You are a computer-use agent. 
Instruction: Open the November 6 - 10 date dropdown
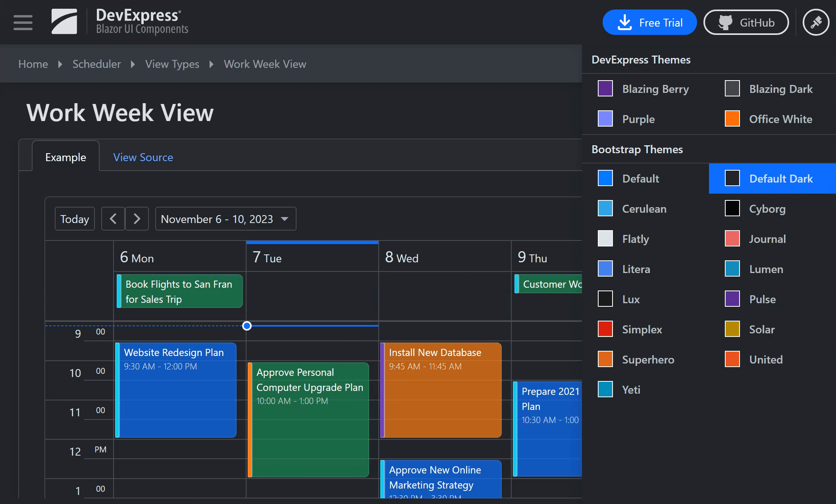pyautogui.click(x=218, y=219)
